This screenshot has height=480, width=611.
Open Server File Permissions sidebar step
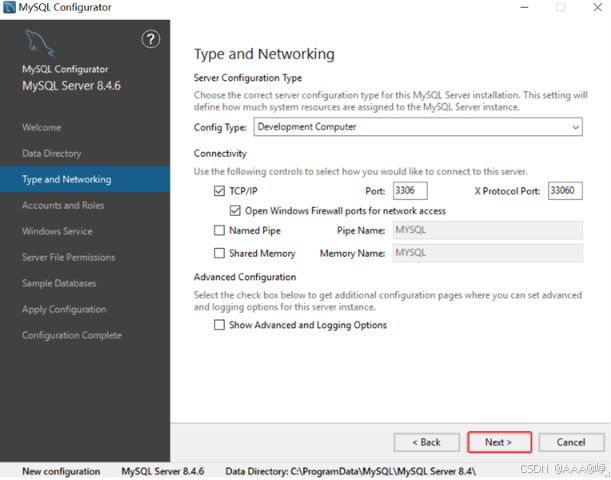[x=69, y=258]
